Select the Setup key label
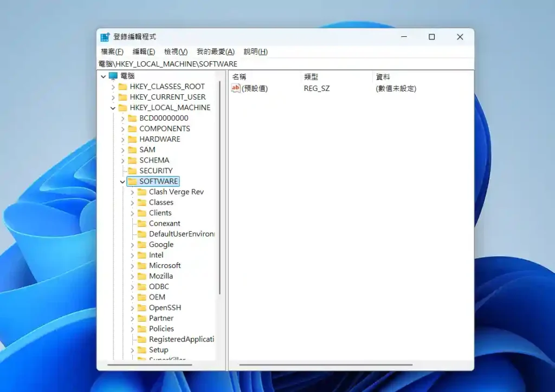This screenshot has width=555, height=392. 158,350
